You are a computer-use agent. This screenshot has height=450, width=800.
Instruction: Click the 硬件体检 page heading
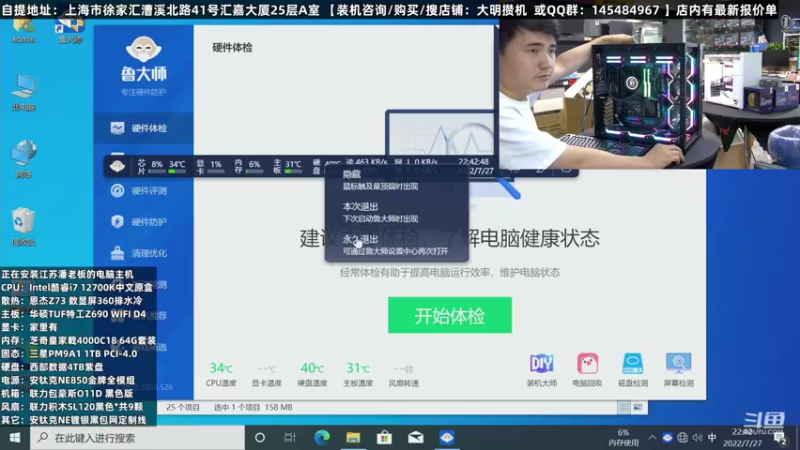tap(232, 47)
